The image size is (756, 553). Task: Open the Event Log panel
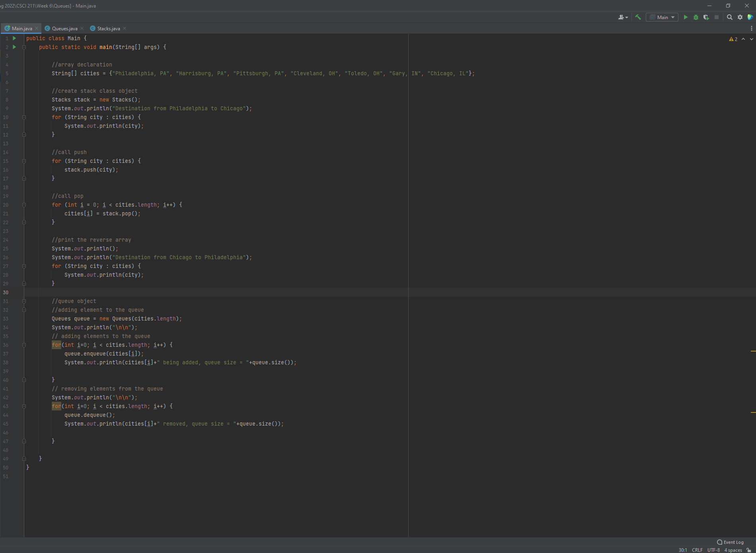[x=730, y=542]
